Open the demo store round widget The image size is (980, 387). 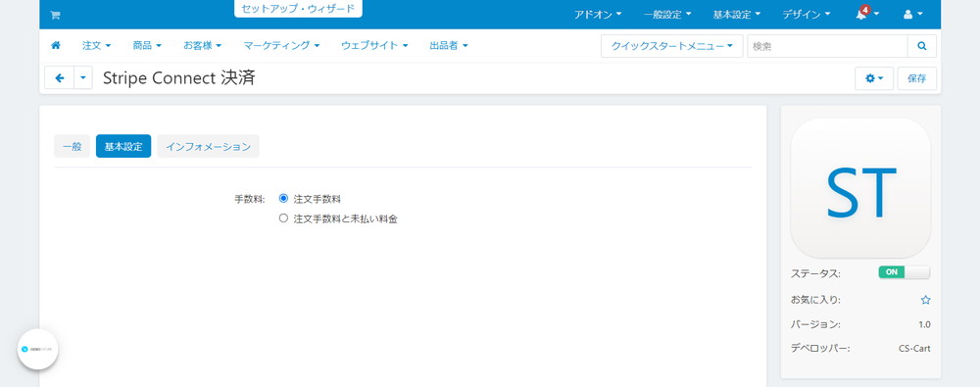click(x=37, y=349)
